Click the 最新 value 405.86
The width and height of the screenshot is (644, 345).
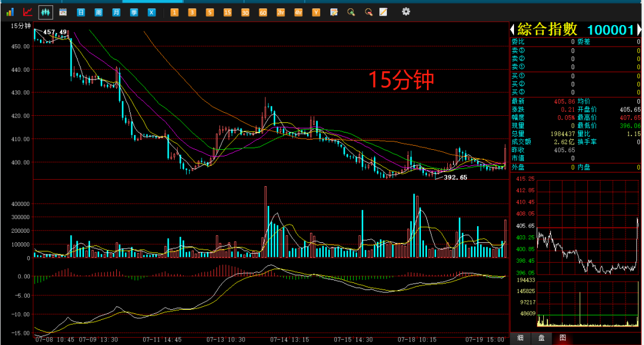565,101
